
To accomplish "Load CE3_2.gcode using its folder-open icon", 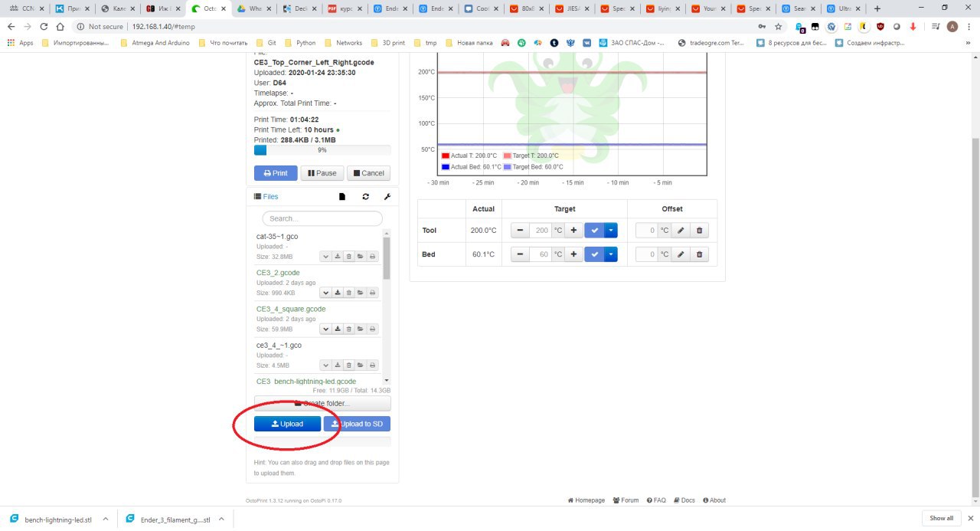I will (361, 293).
